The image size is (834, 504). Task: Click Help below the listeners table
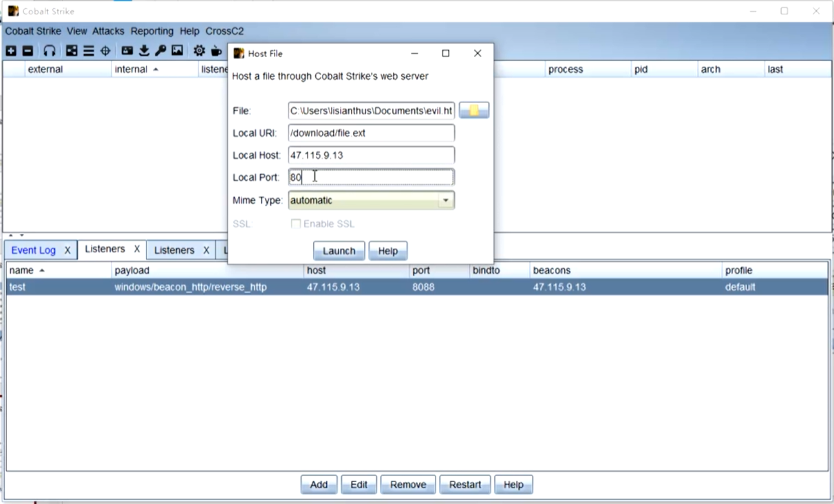513,485
